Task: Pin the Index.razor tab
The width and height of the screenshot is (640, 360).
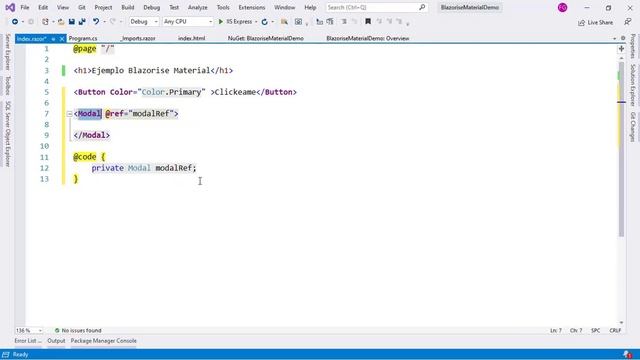Action: coord(53,39)
